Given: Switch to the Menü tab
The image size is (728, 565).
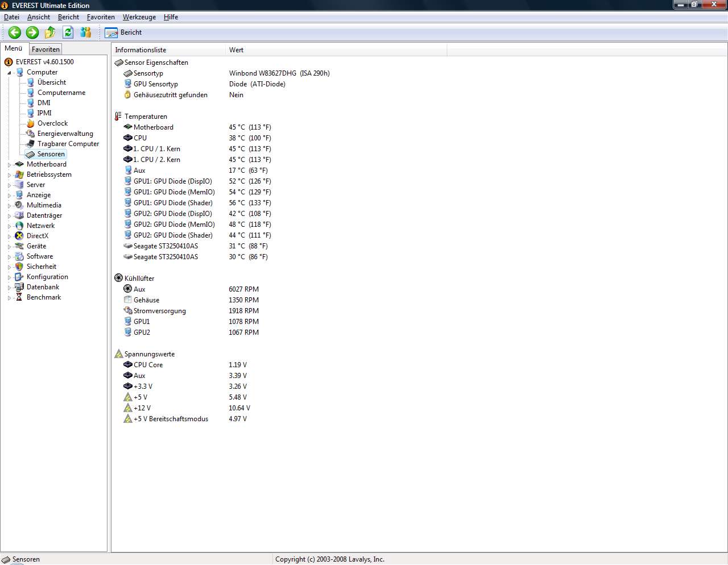Looking at the screenshot, I should [x=14, y=48].
